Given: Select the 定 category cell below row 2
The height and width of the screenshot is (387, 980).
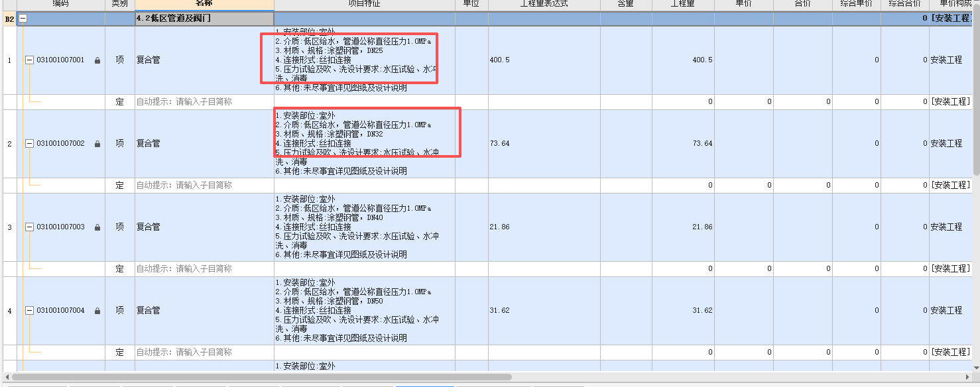Looking at the screenshot, I should coord(119,185).
